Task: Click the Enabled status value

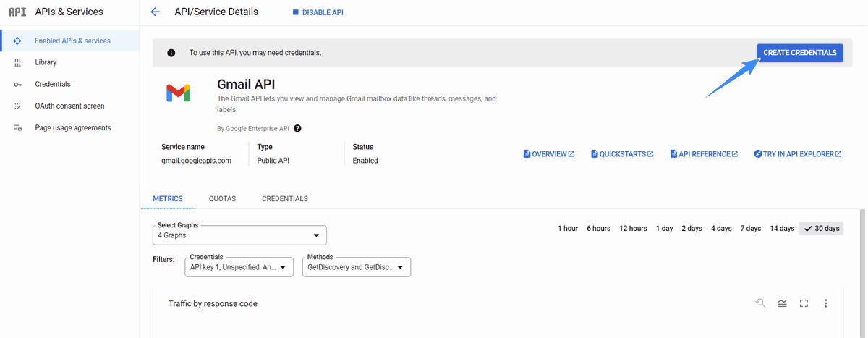Action: pyautogui.click(x=365, y=161)
